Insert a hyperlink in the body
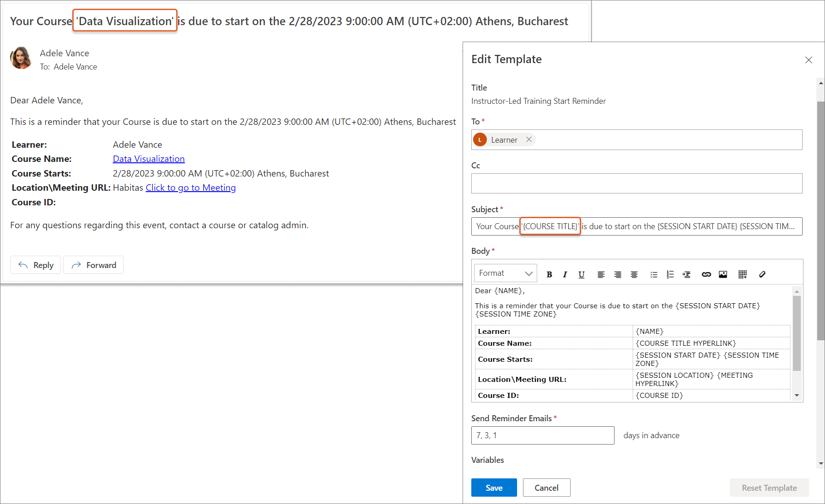 (x=706, y=274)
